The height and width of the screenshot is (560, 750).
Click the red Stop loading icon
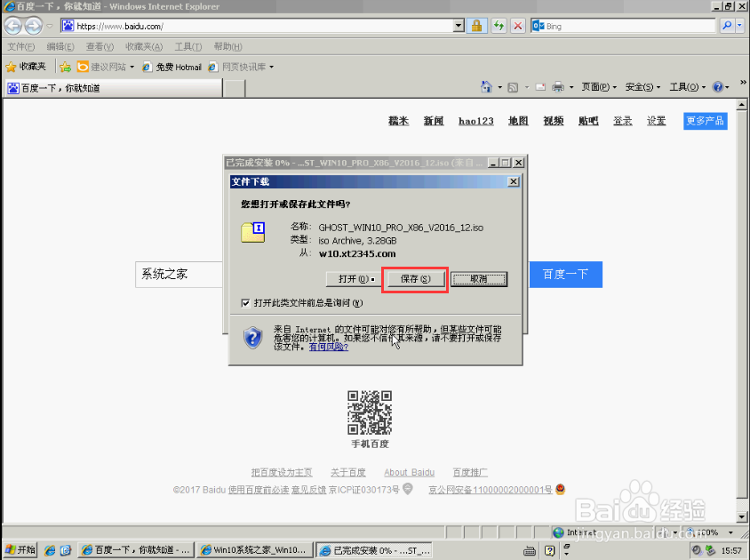click(517, 26)
